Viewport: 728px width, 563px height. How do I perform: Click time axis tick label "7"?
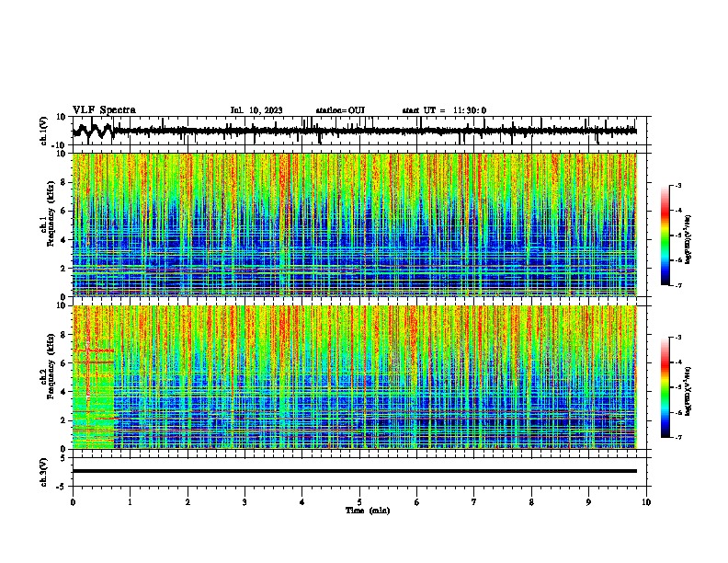coord(474,502)
